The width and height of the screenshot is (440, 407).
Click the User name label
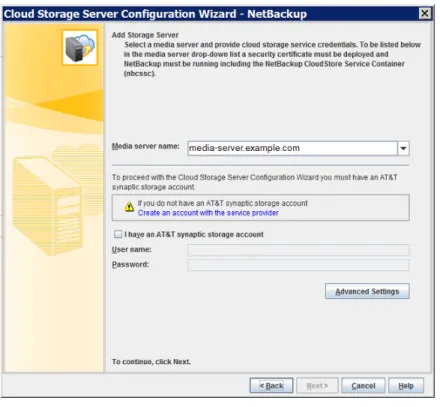pyautogui.click(x=131, y=250)
